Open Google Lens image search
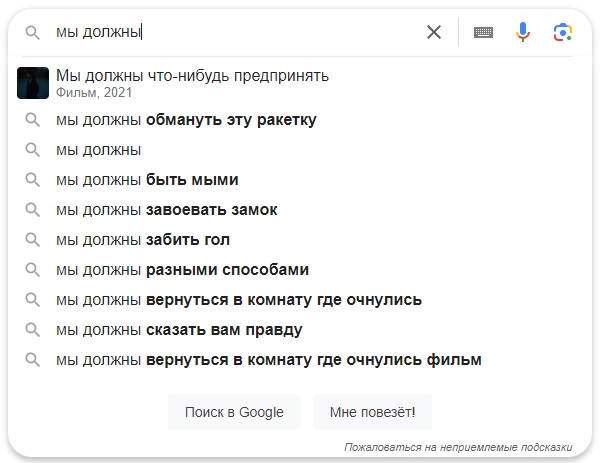The width and height of the screenshot is (600, 463). tap(563, 32)
